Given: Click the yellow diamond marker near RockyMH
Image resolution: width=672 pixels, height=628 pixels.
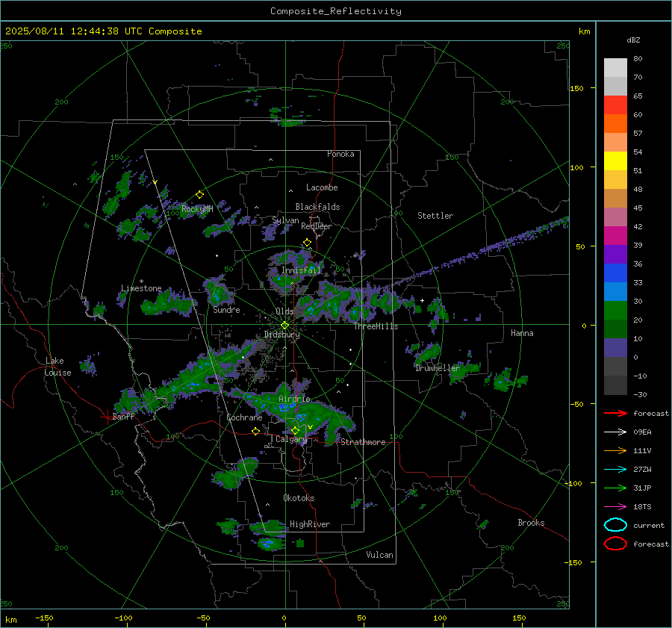Looking at the screenshot, I should (x=199, y=195).
